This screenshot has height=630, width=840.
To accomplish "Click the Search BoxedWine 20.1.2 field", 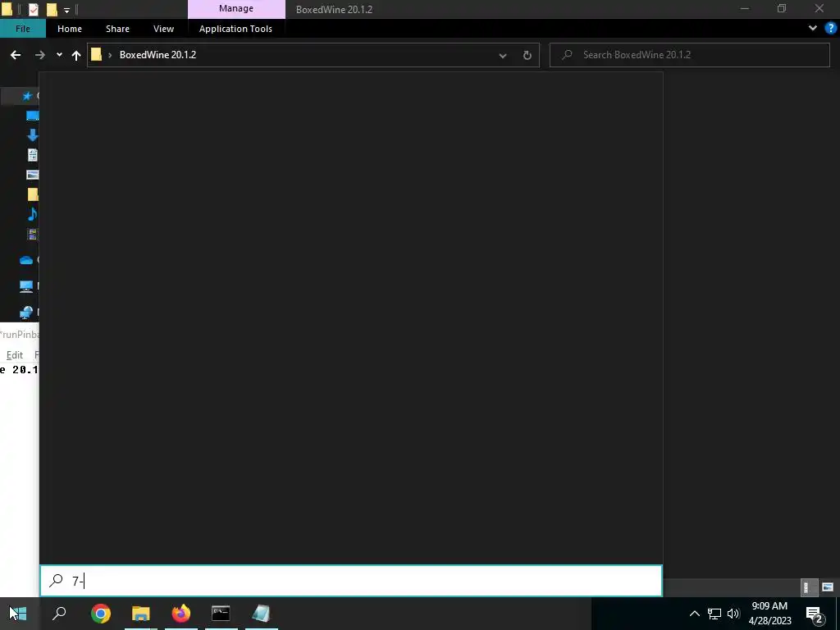I will (x=689, y=55).
